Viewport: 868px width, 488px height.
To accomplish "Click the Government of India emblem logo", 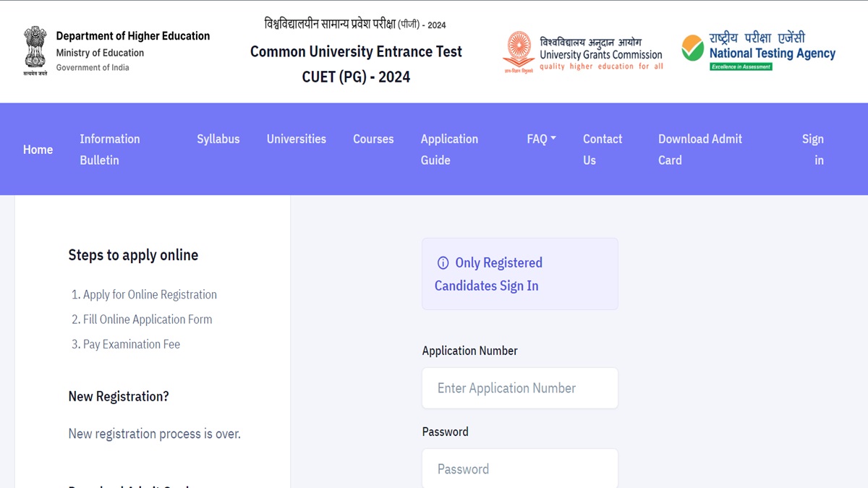I will click(35, 51).
